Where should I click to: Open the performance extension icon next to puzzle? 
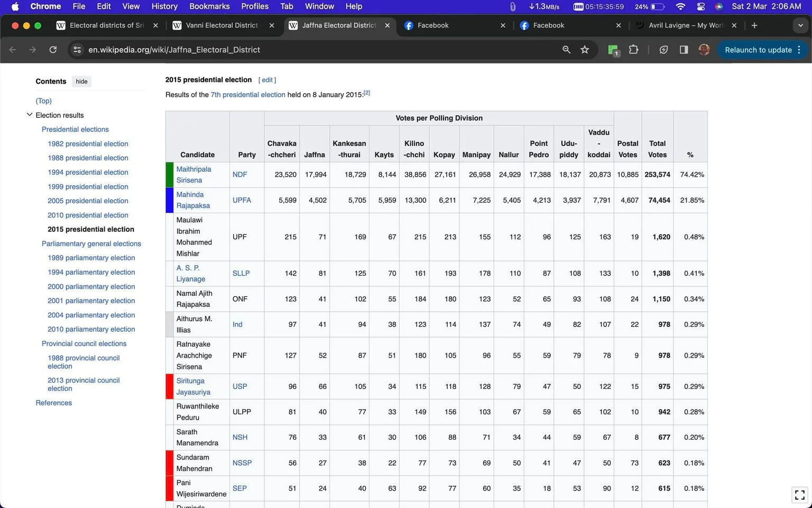pos(663,50)
